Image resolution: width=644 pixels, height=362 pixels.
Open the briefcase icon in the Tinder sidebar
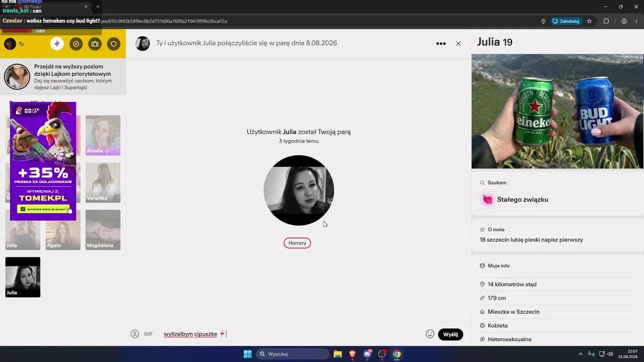click(x=95, y=44)
